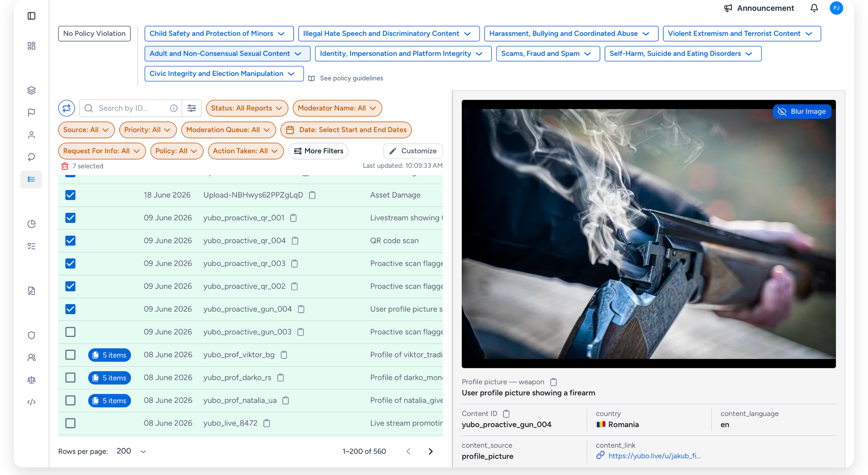Uncheck the yubo_proactive_qr_001 row checkbox
This screenshot has height=475, width=868.
pos(70,218)
